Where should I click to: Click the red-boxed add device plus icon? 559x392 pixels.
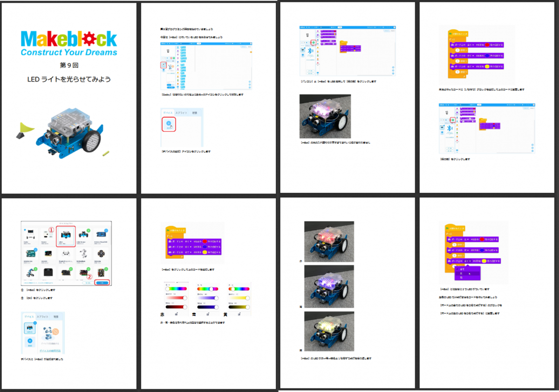point(169,124)
